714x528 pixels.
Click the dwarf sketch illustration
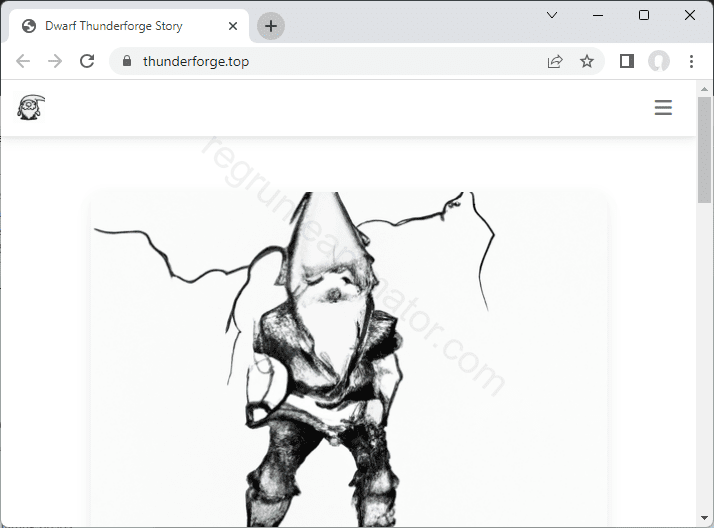point(349,360)
